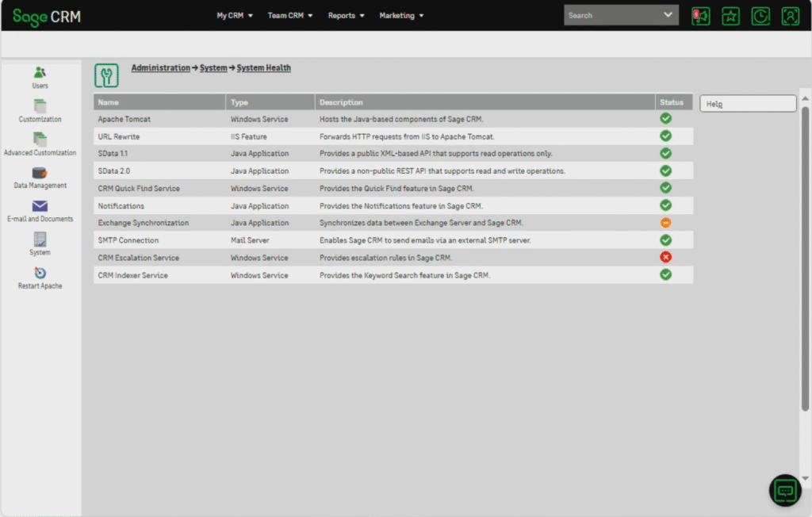Screen dimensions: 812x517
Task: Select the SMTP Connection name cell
Action: [159, 240]
